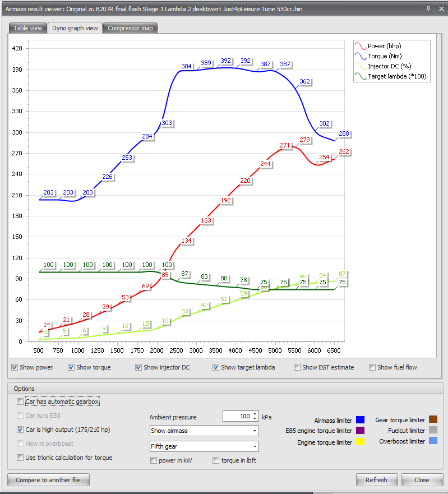Open the Compressor map tab
448x494 pixels.
coord(130,28)
